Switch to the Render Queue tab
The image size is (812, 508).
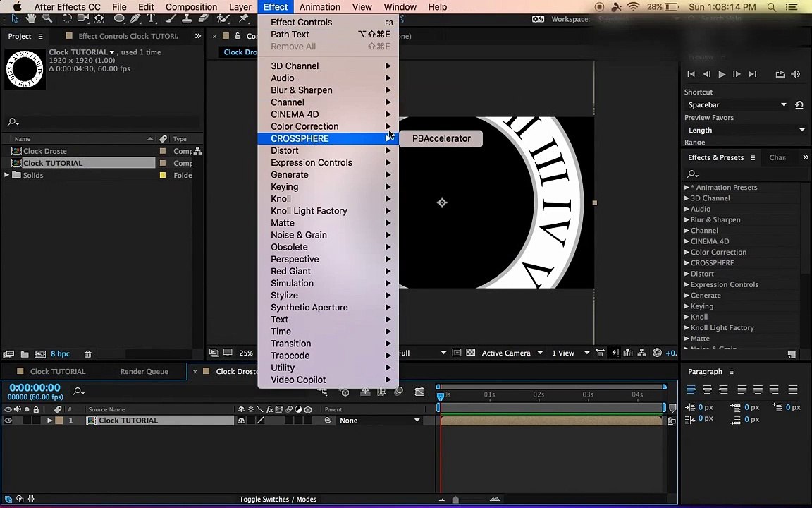click(x=144, y=371)
